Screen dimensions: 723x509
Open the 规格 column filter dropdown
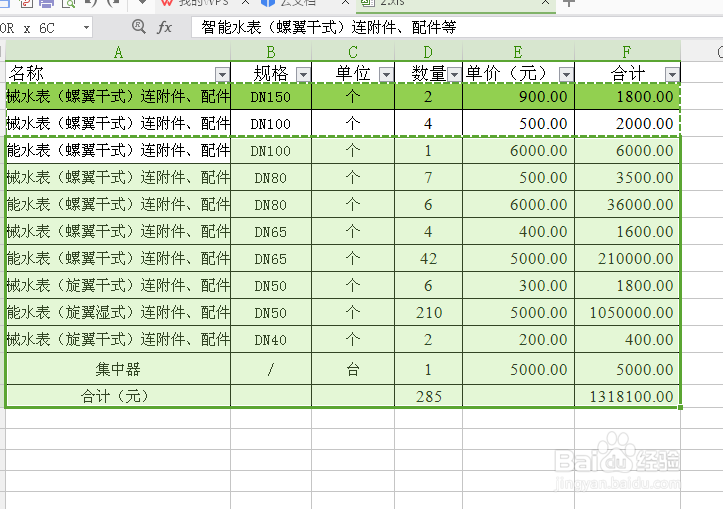(x=303, y=74)
